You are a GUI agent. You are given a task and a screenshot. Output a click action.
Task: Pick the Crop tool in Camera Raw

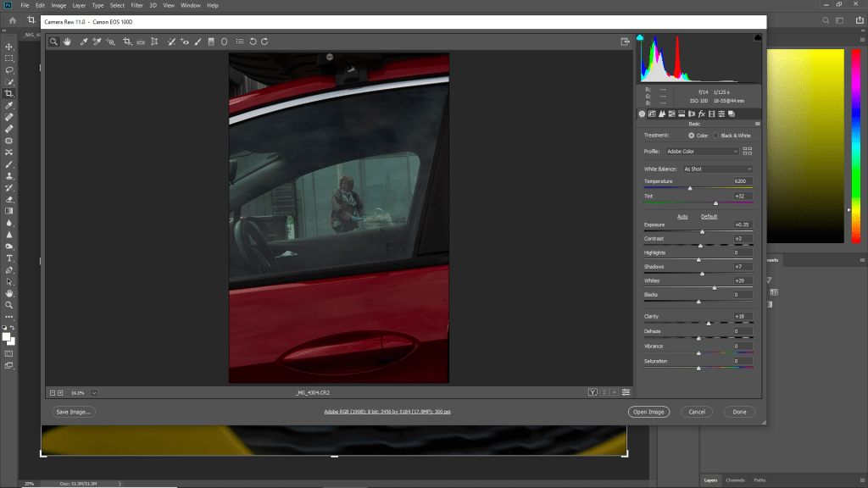click(x=127, y=41)
